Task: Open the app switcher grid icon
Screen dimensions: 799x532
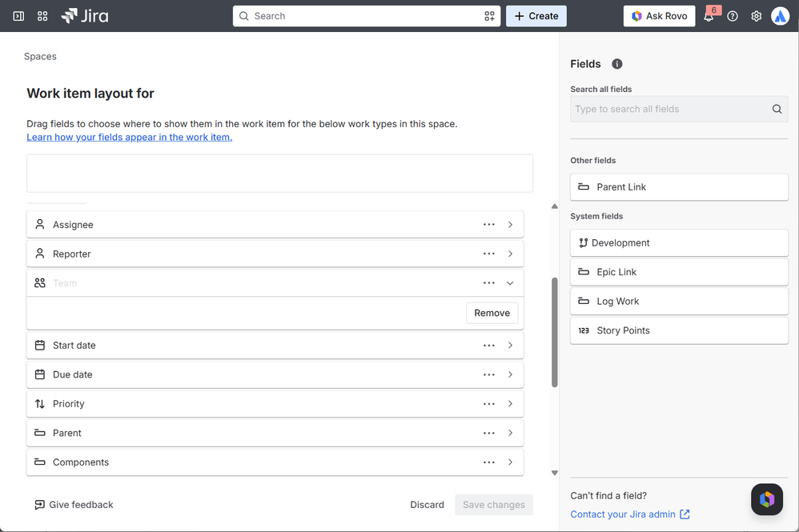Action: pyautogui.click(x=42, y=16)
